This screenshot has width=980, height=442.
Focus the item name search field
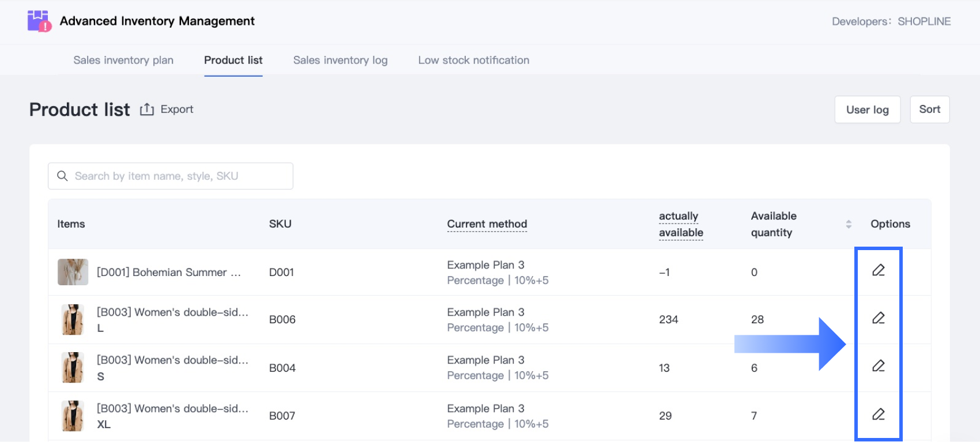click(179, 176)
